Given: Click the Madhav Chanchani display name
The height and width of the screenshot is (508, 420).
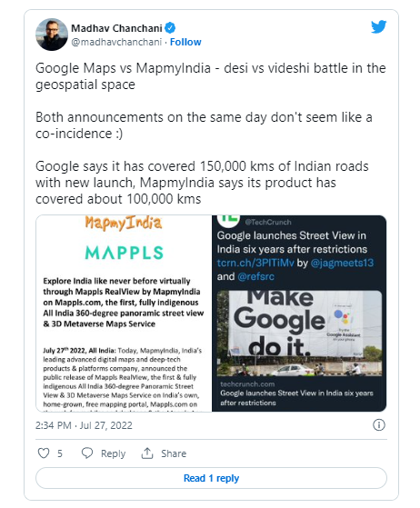Looking at the screenshot, I should click(116, 28).
